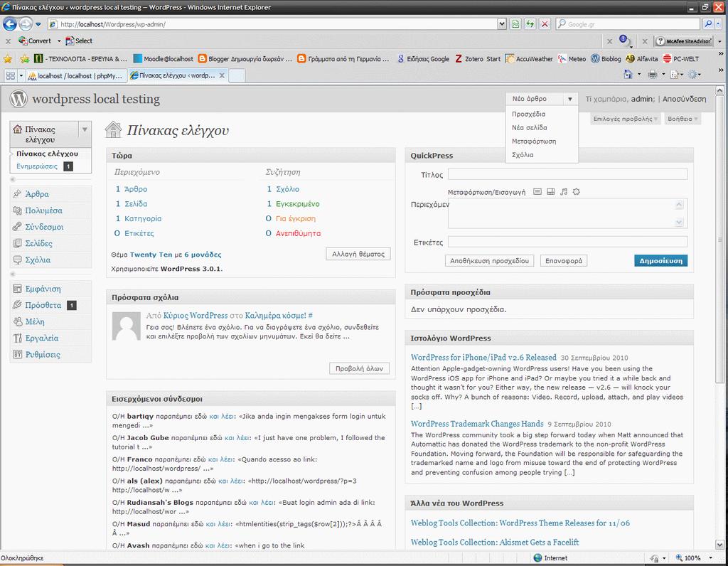Screen dimensions: 728x566
Task: Click the Προβολή όλων button
Action: pos(359,368)
